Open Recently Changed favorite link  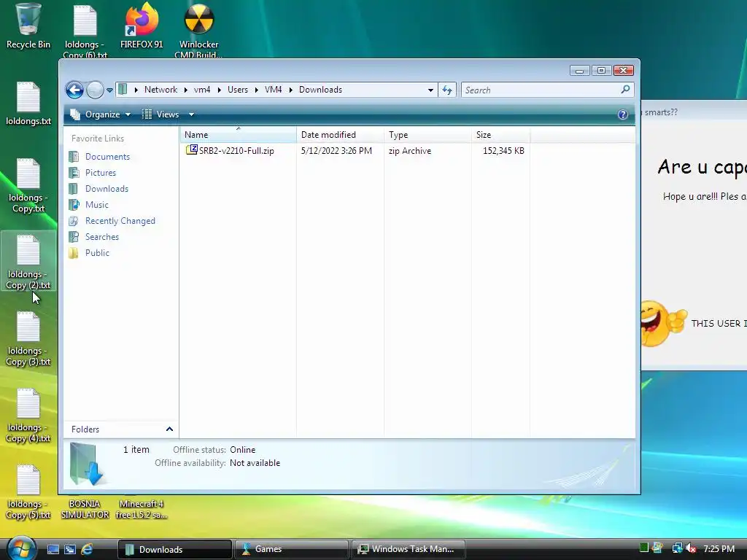coord(120,221)
